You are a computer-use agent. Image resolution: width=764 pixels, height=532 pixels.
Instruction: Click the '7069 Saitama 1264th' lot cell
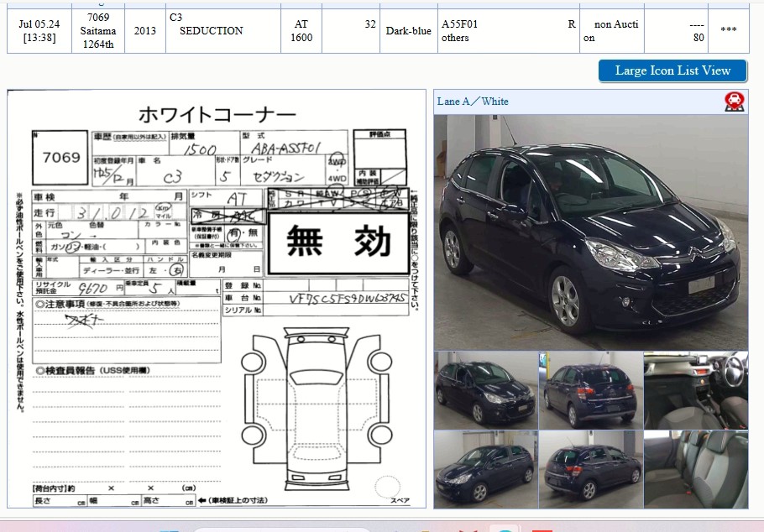point(98,31)
